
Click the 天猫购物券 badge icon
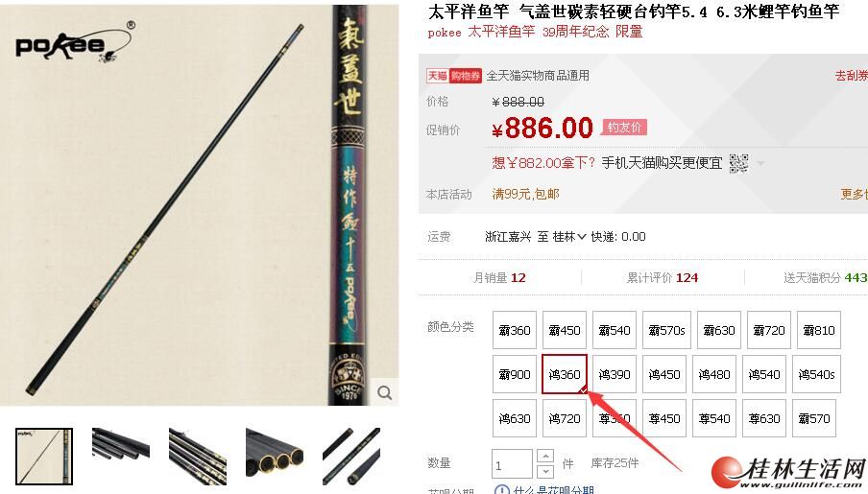click(x=453, y=76)
